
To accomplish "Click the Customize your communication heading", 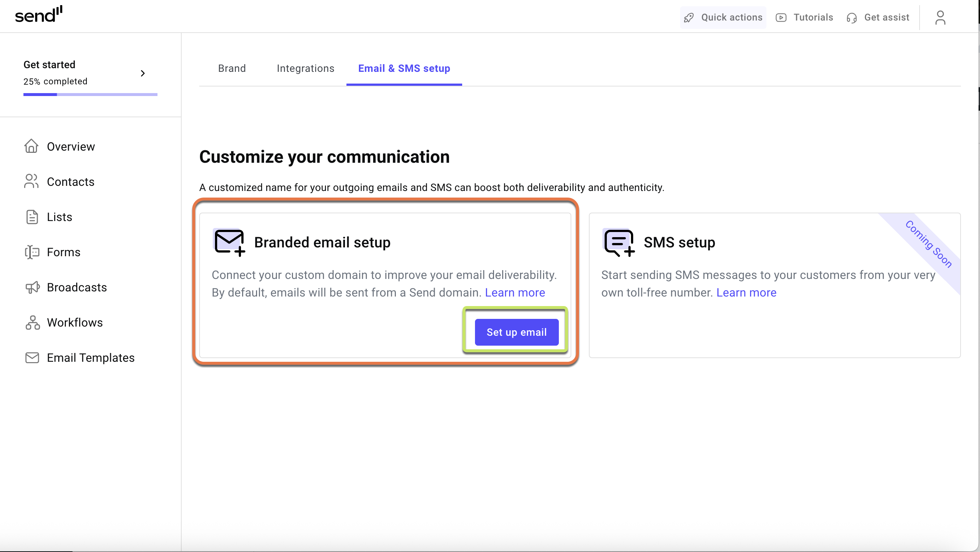I will tap(324, 157).
